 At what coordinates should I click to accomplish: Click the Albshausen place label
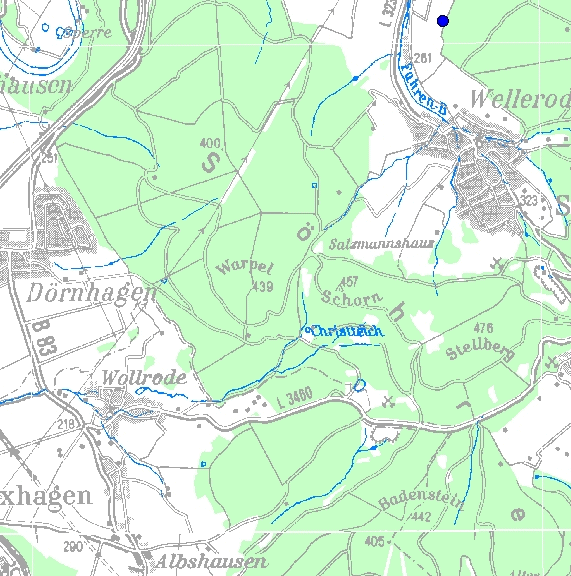tap(211, 561)
